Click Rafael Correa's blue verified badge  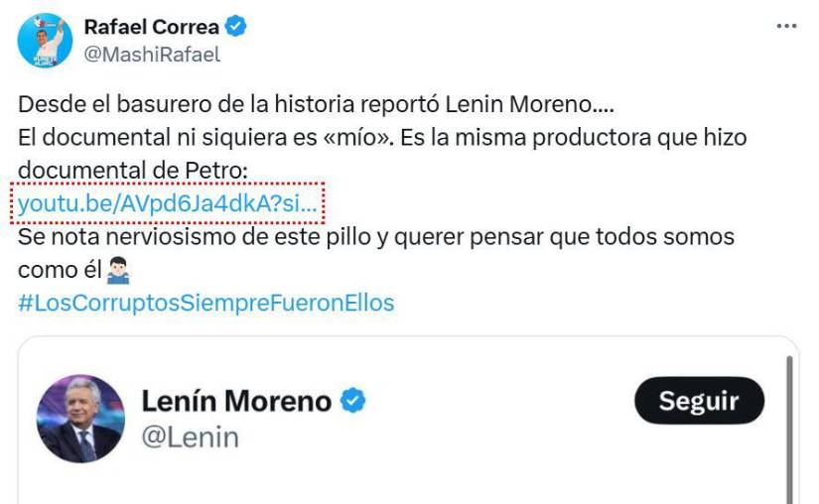(x=236, y=27)
